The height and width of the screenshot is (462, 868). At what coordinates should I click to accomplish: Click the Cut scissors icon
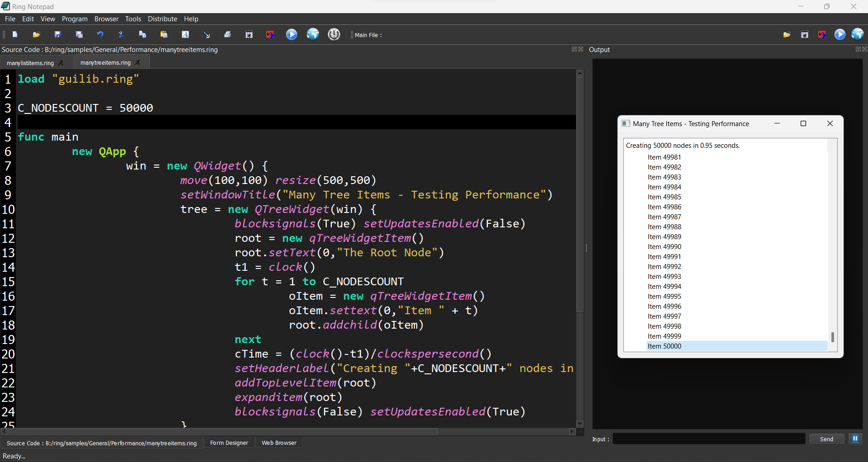tap(121, 34)
